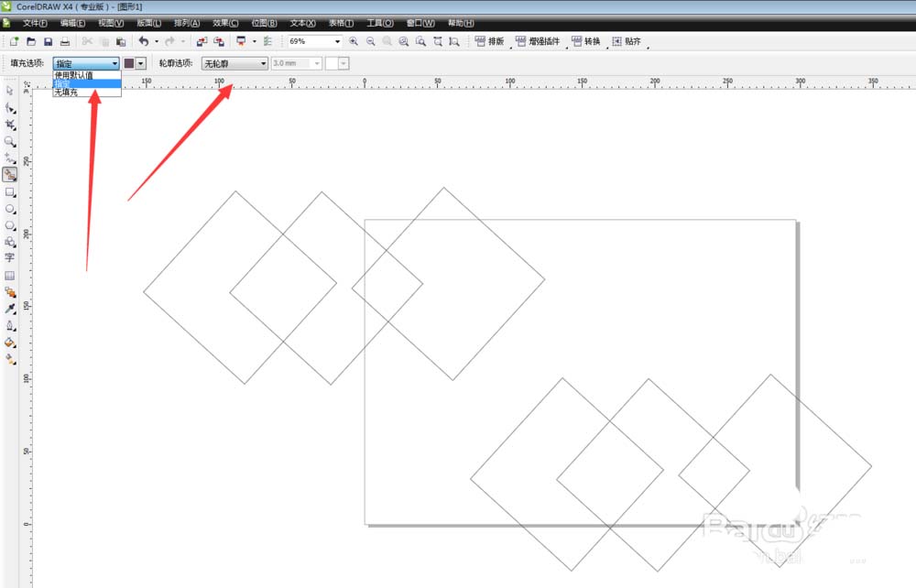This screenshot has height=588, width=916.
Task: Click the 增强插件 toolbar button
Action: (538, 41)
